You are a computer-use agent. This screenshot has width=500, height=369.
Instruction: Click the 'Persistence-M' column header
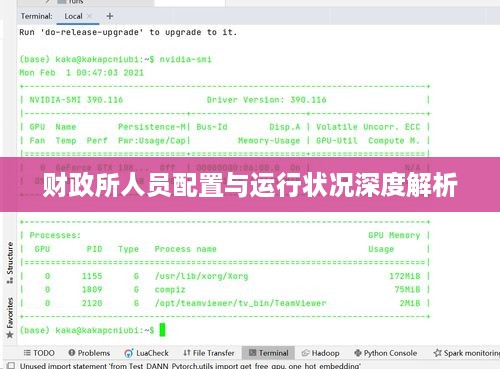(x=152, y=127)
